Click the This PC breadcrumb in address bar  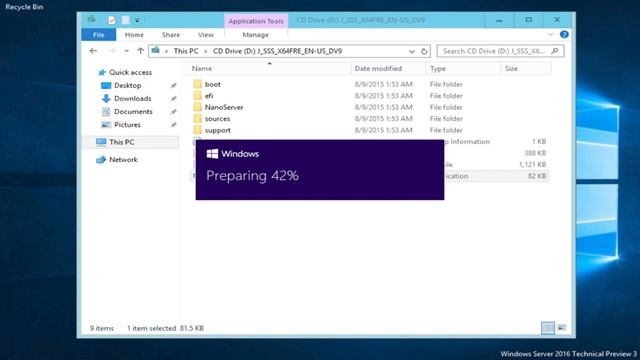click(186, 51)
